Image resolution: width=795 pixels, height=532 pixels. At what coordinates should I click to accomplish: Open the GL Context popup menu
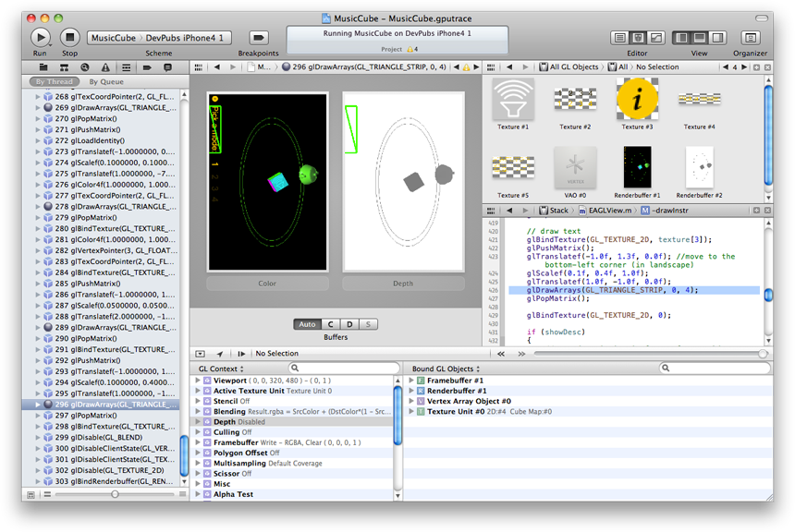coord(222,369)
